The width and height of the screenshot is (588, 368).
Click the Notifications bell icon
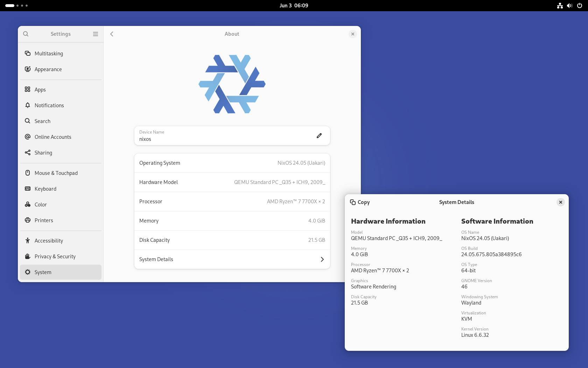coord(28,105)
